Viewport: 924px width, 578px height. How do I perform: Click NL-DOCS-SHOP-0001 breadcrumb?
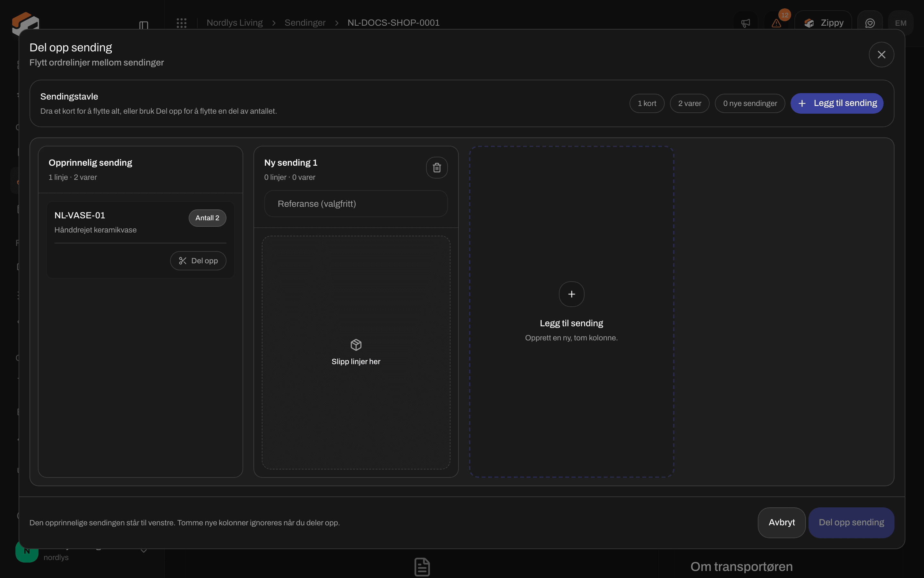pyautogui.click(x=393, y=23)
